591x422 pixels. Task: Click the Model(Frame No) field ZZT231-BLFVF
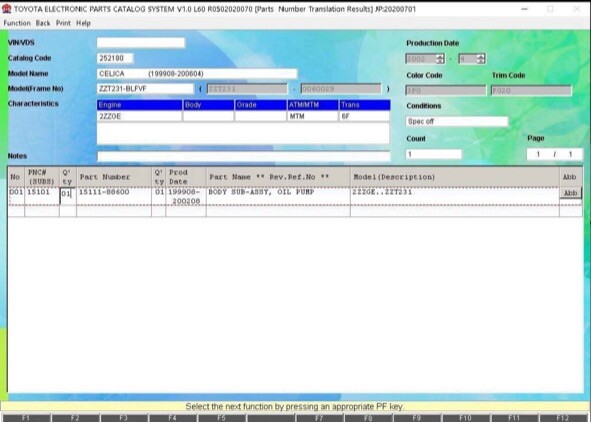click(x=145, y=89)
